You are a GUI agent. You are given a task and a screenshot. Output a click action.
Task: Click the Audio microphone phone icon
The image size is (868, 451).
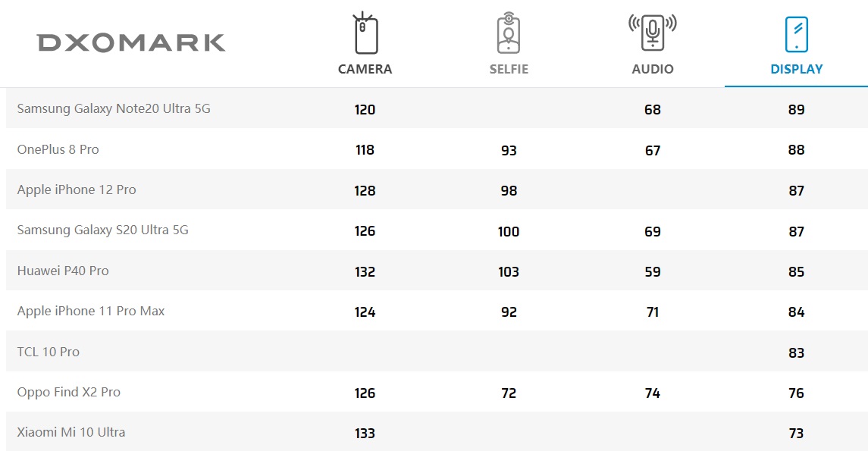click(x=653, y=32)
